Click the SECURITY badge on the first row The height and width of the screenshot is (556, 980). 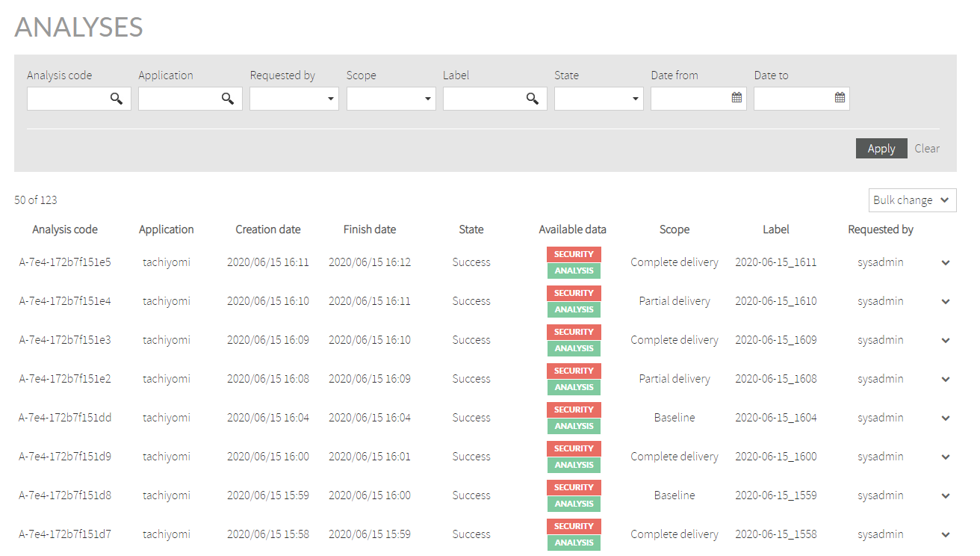pyautogui.click(x=573, y=254)
